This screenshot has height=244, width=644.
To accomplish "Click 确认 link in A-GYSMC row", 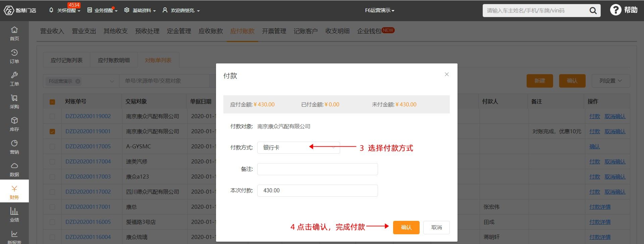I will [595, 147].
